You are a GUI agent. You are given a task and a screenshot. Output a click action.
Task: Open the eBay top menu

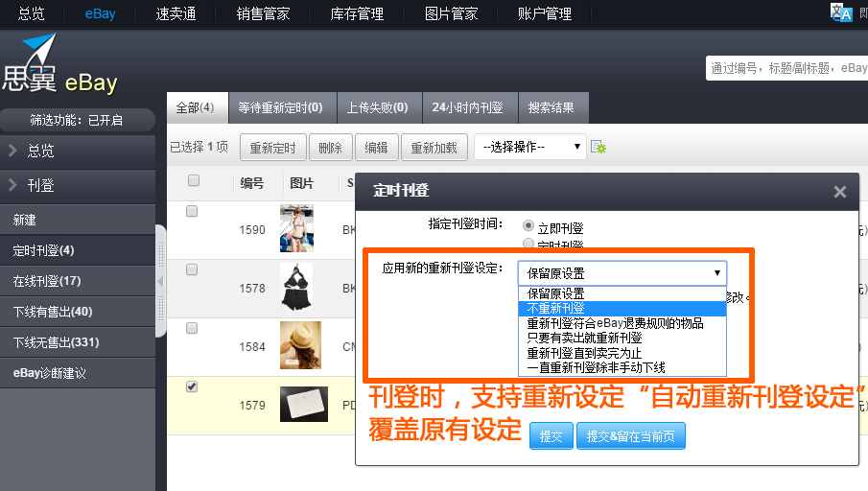click(x=100, y=13)
